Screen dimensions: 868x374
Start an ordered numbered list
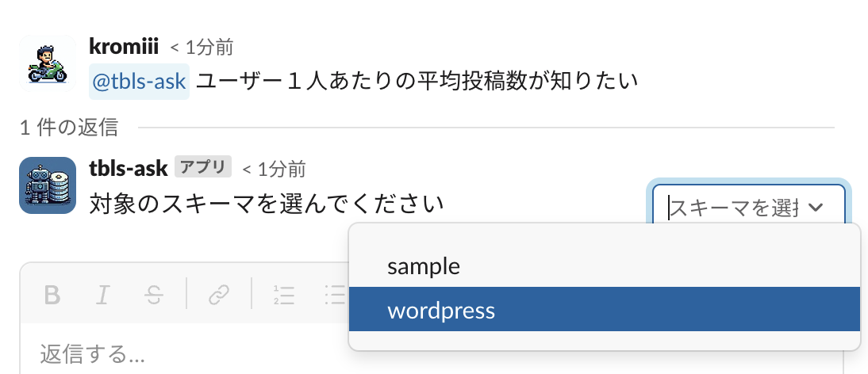point(283,295)
